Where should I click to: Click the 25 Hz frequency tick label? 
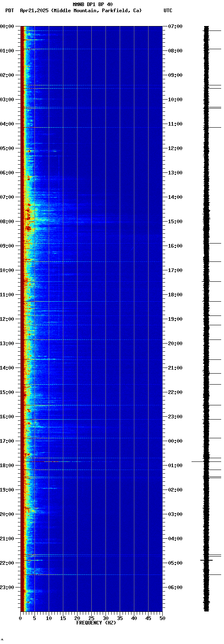click(x=91, y=618)
